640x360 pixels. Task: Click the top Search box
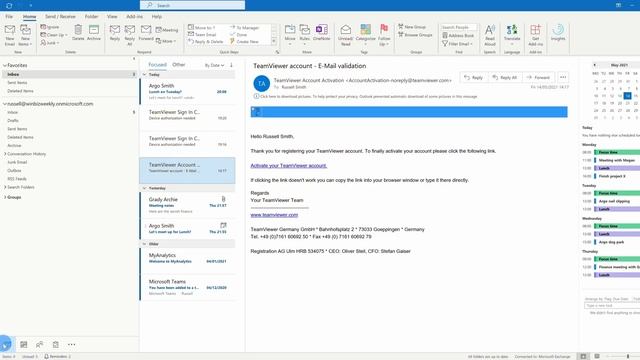point(192,5)
